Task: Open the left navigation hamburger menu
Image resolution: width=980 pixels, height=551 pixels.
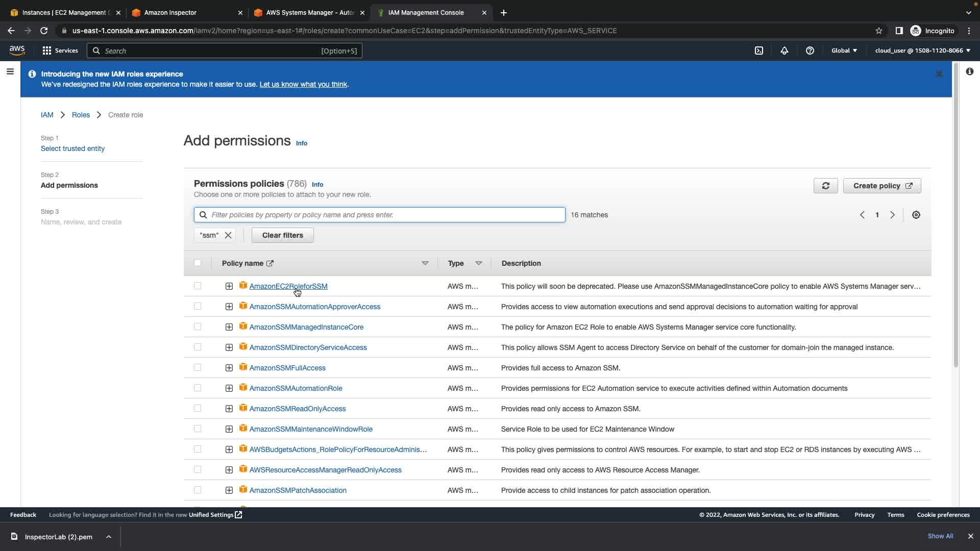Action: click(10, 72)
